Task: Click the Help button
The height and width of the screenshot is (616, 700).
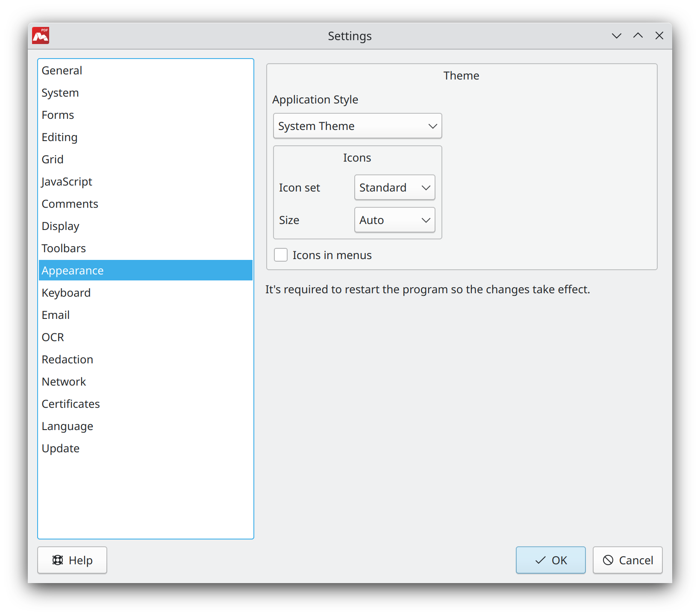Action: (x=72, y=560)
